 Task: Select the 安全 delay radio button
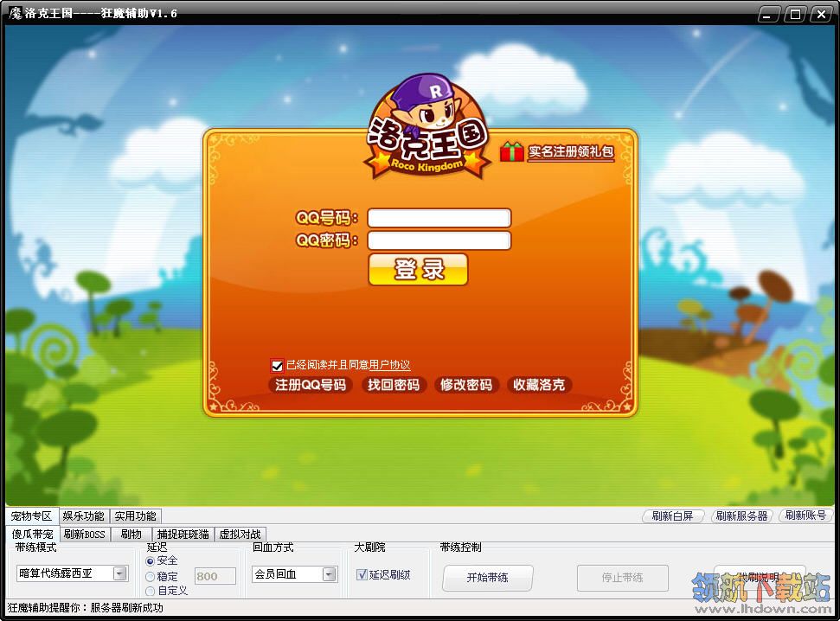pos(150,561)
